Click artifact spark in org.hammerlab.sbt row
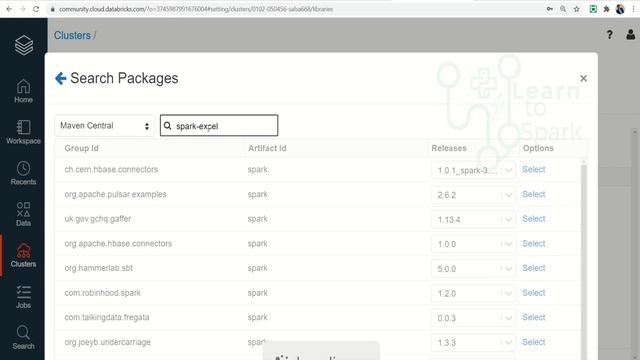This screenshot has width=640, height=360. tap(258, 268)
